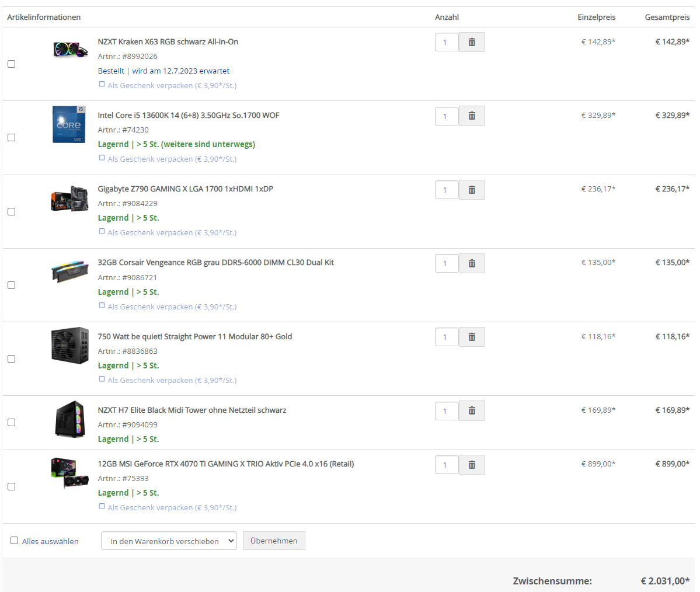Click article number '#9086721'
700x592 pixels.
140,277
